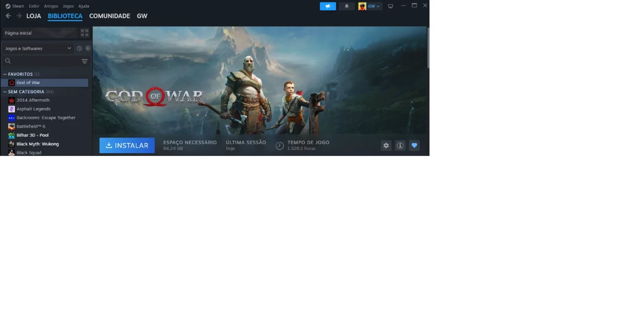Click the "ÚLTIMA SESSÃO" label
The height and width of the screenshot is (320, 644).
tap(246, 142)
